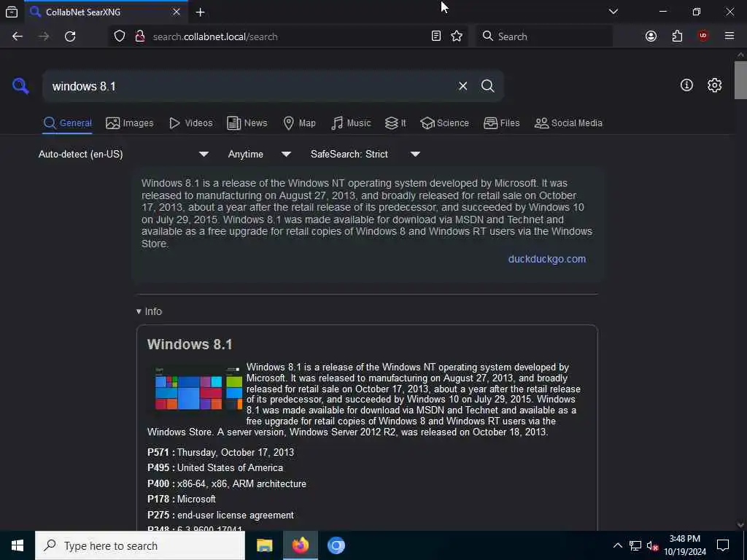Open the Windows Start menu

[18, 545]
